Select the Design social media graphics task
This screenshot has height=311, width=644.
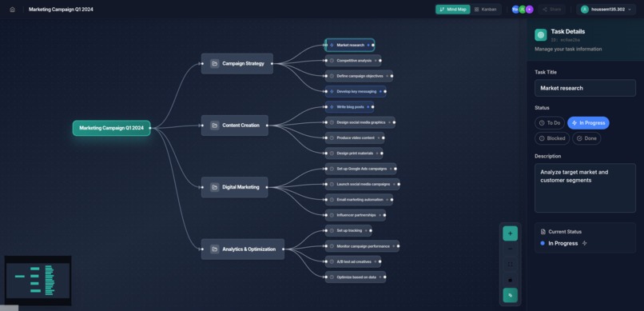(x=360, y=122)
